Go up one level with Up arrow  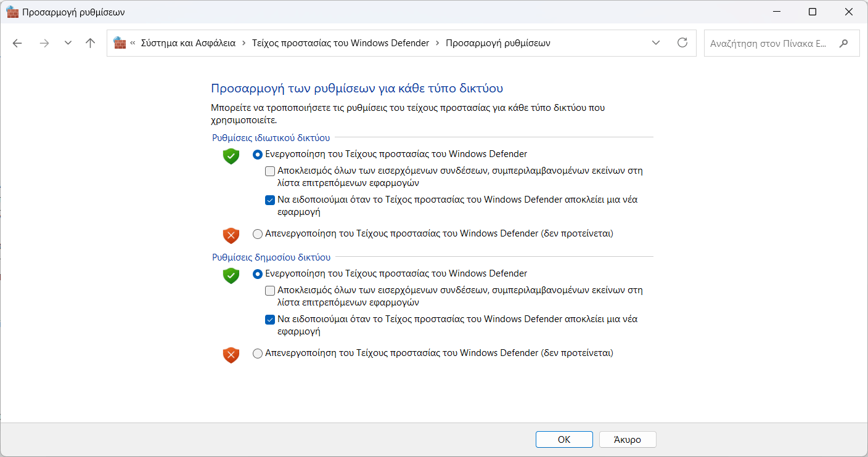point(91,43)
